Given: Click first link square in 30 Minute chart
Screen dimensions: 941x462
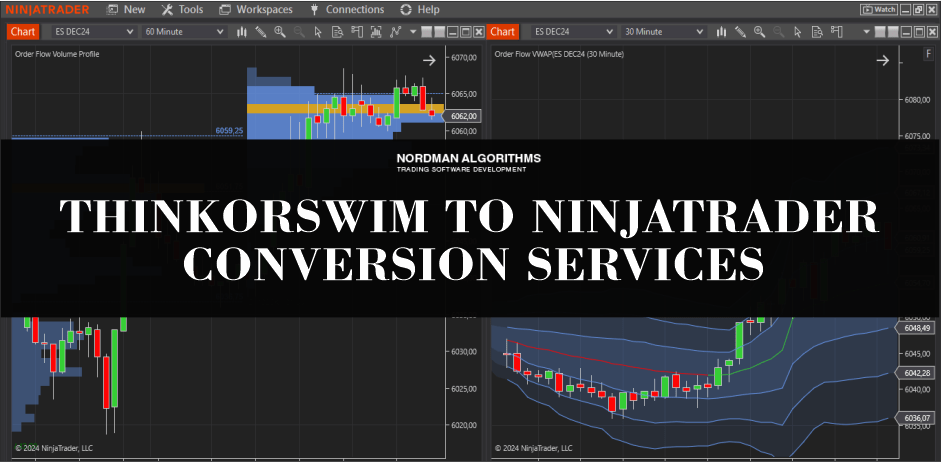Looking at the screenshot, I should click(x=880, y=32).
